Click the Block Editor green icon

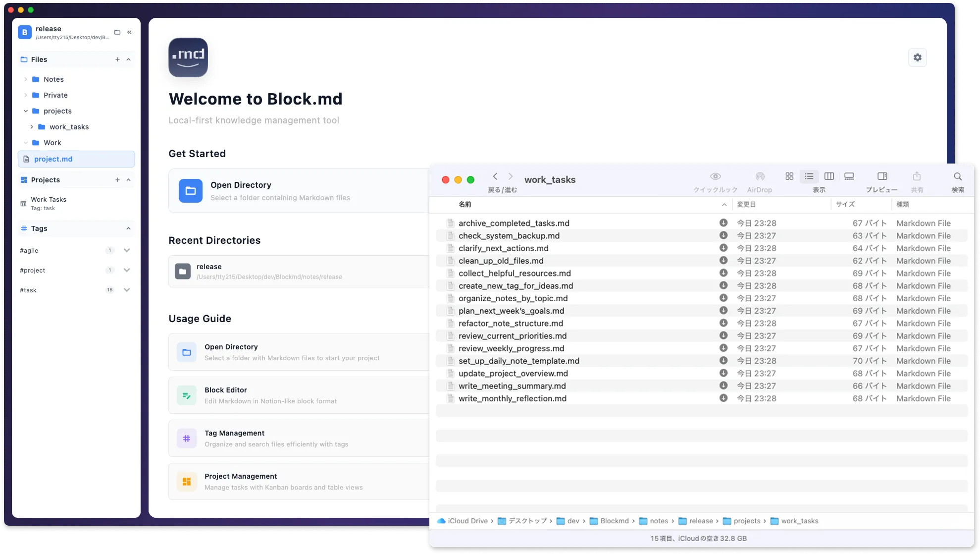click(187, 395)
